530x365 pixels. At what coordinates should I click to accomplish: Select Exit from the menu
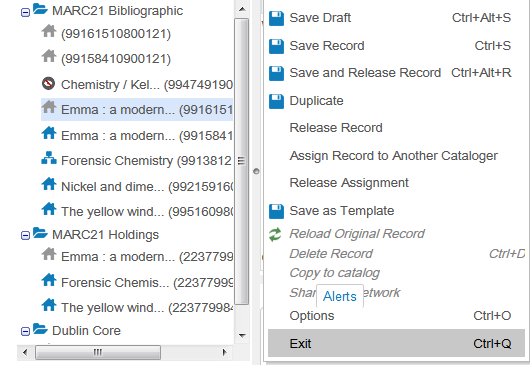(396, 343)
